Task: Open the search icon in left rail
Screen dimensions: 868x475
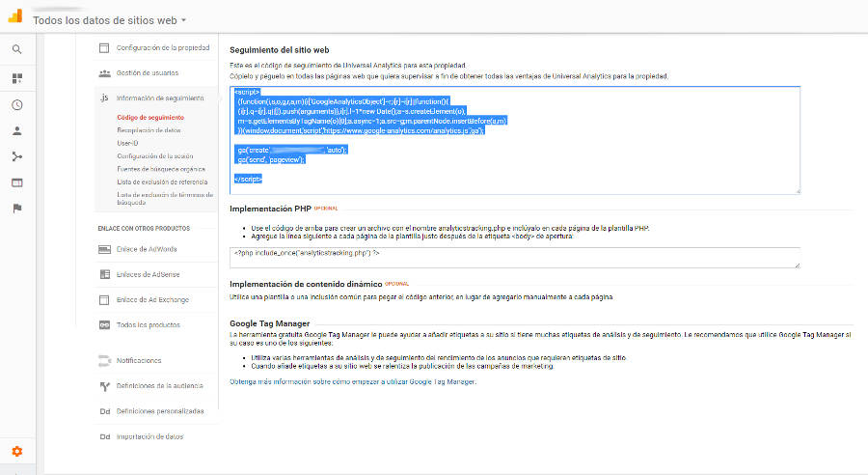Action: click(17, 49)
